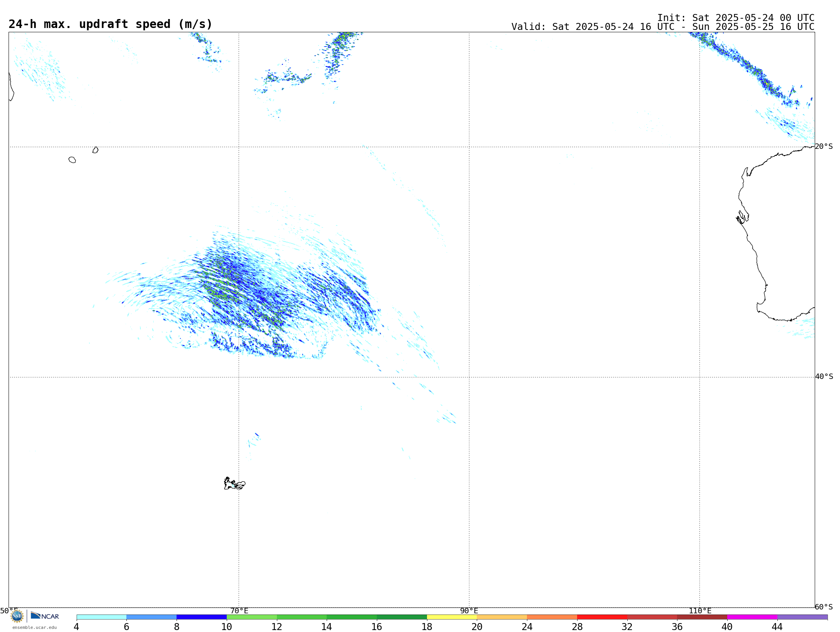Click the 60°S latitude label
The height and width of the screenshot is (632, 840).
coord(824,607)
